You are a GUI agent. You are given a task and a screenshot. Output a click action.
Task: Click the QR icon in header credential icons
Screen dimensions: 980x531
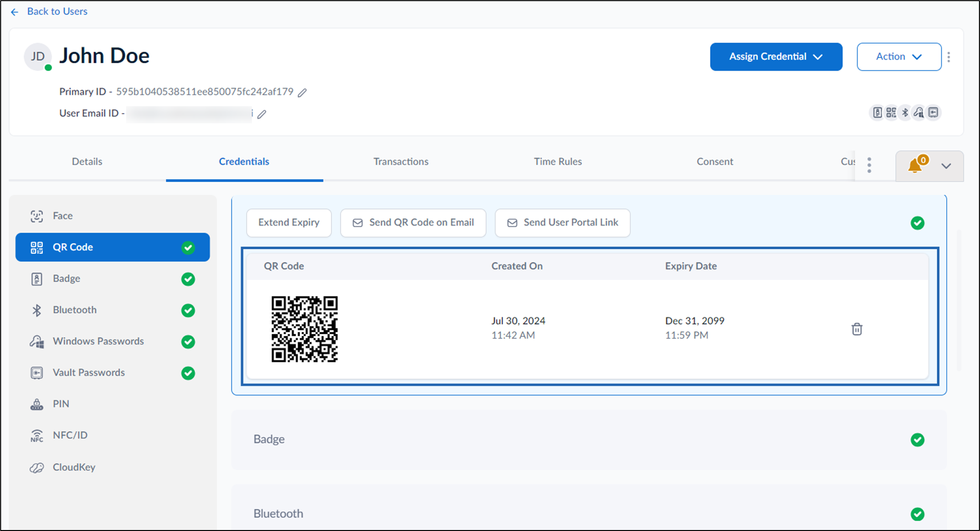coord(891,113)
